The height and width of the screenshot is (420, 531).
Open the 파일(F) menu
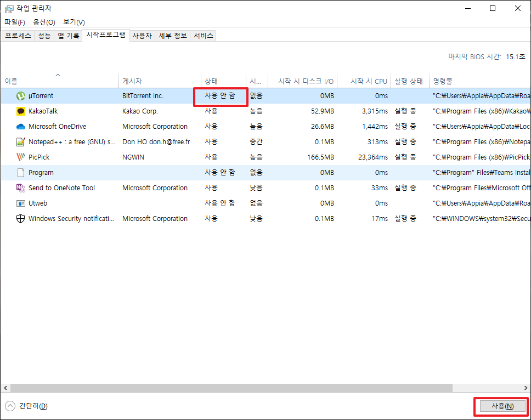15,22
